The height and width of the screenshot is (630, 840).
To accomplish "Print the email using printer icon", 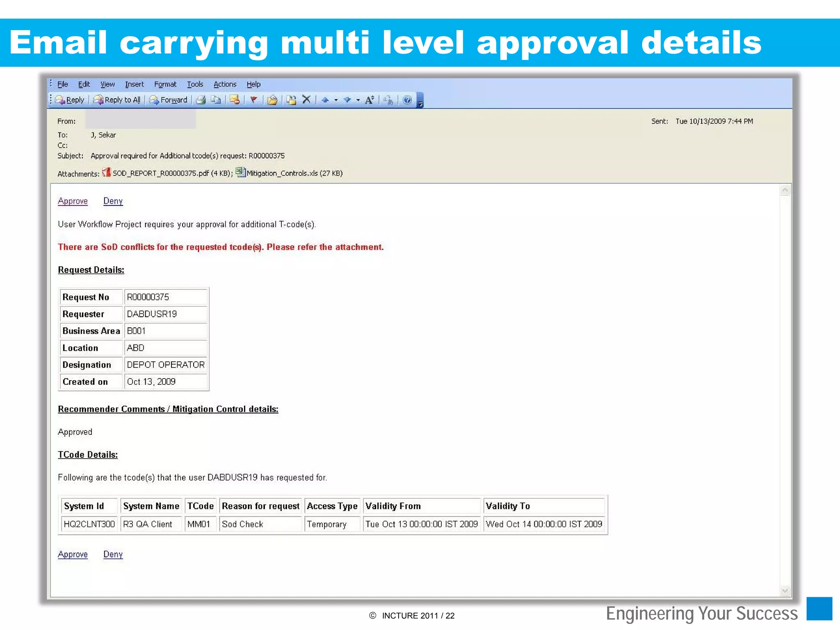I will pyautogui.click(x=201, y=100).
